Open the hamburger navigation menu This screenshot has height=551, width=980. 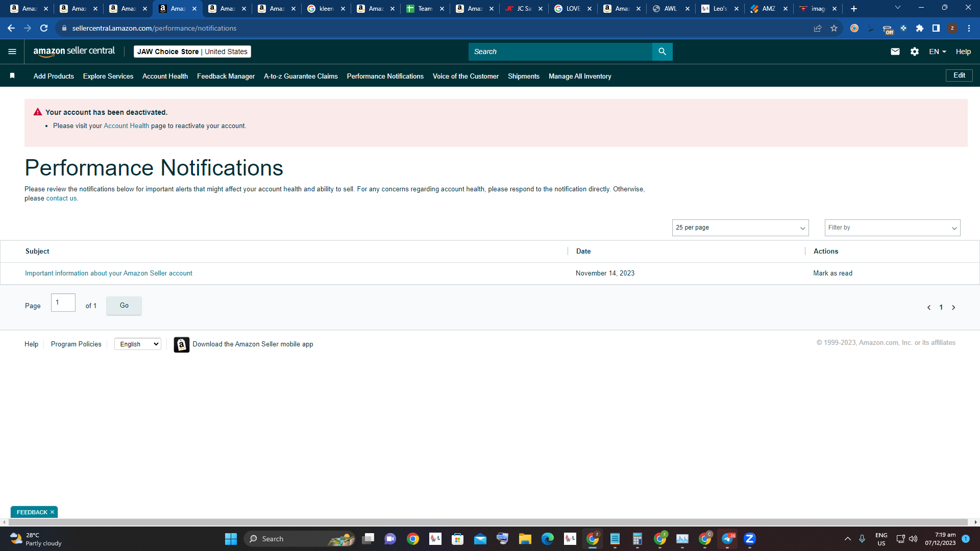(x=12, y=52)
